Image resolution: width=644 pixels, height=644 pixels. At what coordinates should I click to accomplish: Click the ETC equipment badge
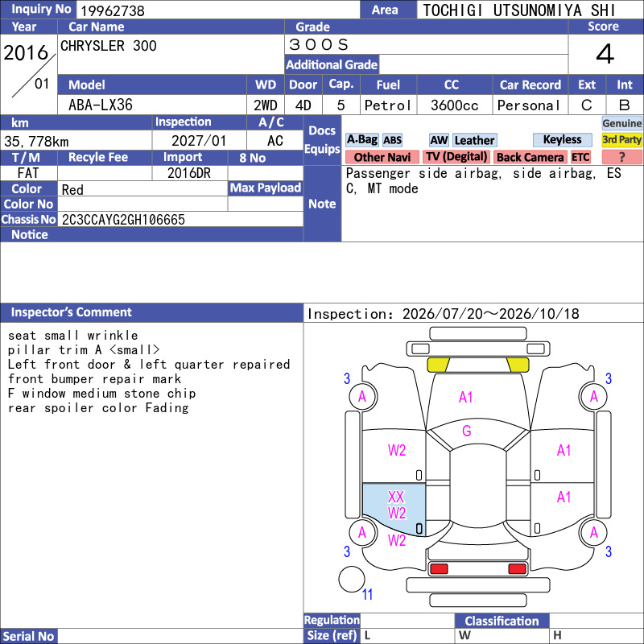pyautogui.click(x=580, y=157)
